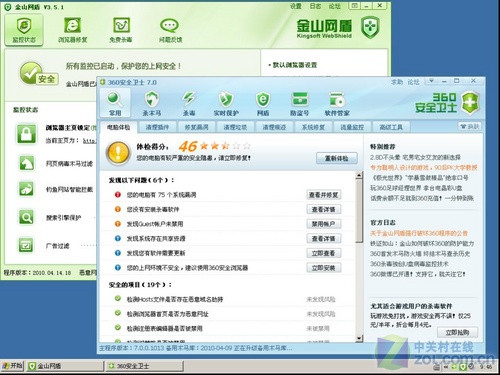Click 查看详情 for shared resources issue
Image resolution: width=500 pixels, height=375 pixels.
[323, 239]
